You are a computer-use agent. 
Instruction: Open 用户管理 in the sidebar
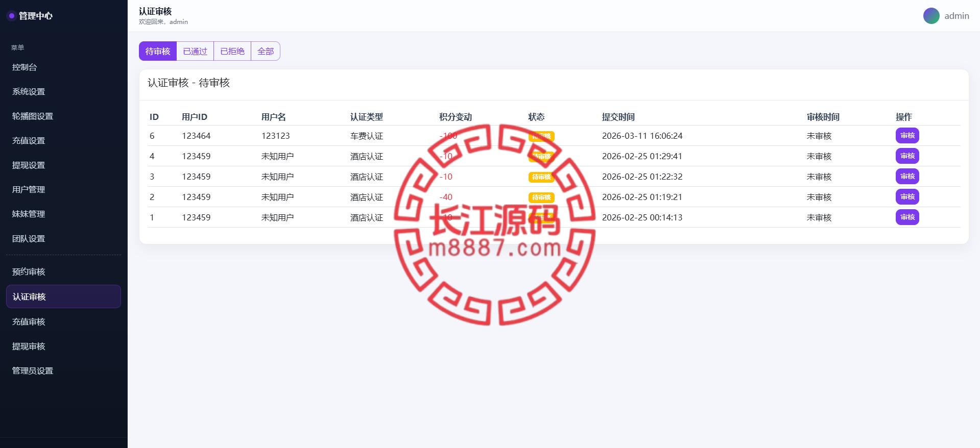pos(63,190)
